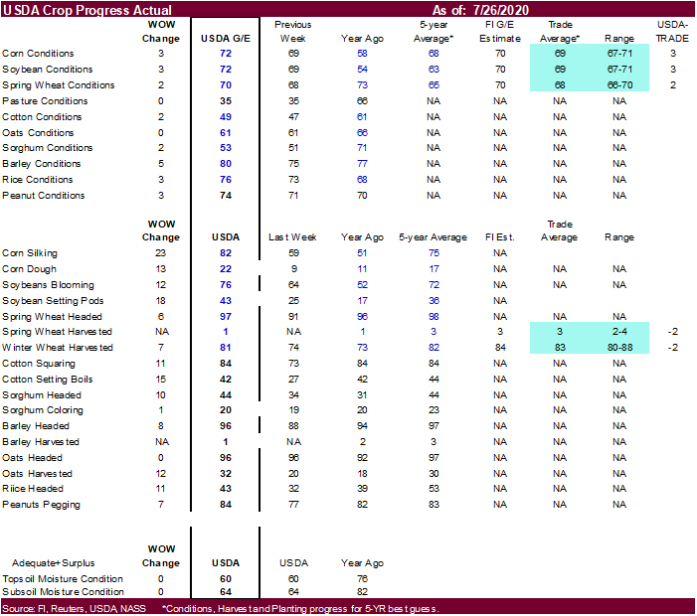The width and height of the screenshot is (697, 616).
Task: Click the 'Topsoil Moisture Condition' row label
Action: click(x=63, y=579)
